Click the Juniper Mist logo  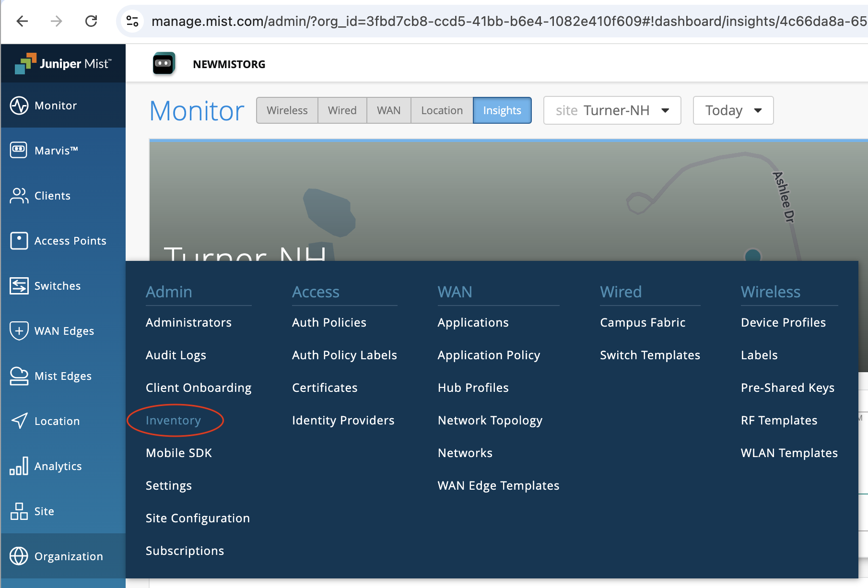click(x=63, y=64)
